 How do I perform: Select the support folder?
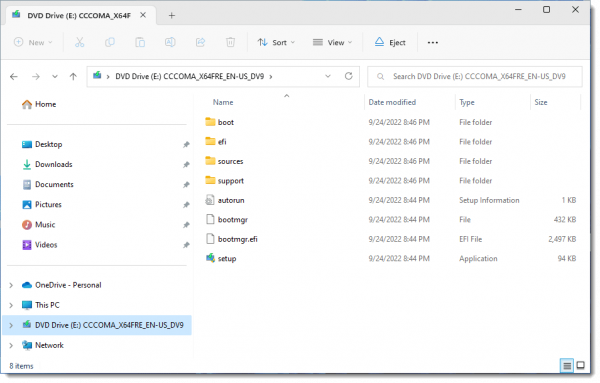click(224, 181)
